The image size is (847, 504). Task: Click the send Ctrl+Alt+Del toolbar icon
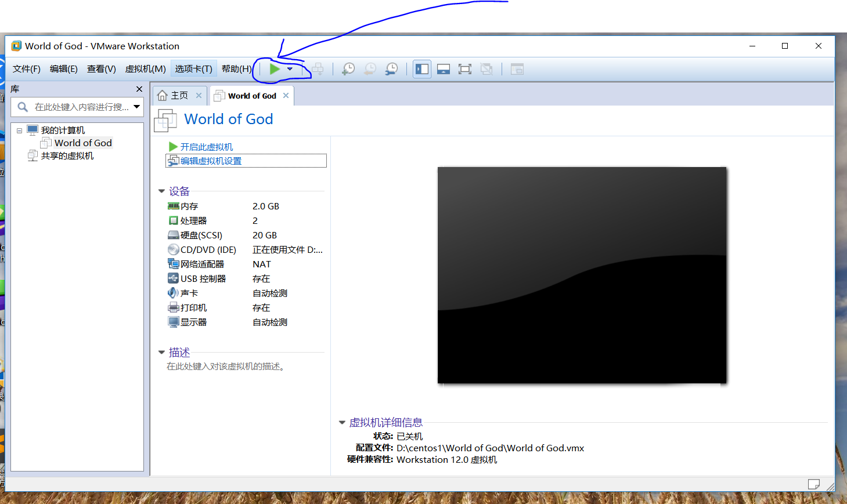tap(318, 69)
